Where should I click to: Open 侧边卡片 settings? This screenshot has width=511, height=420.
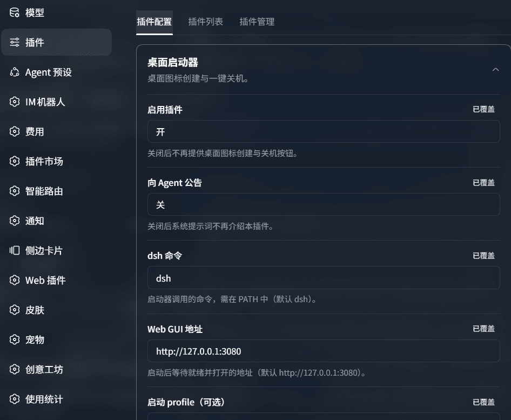pyautogui.click(x=56, y=250)
